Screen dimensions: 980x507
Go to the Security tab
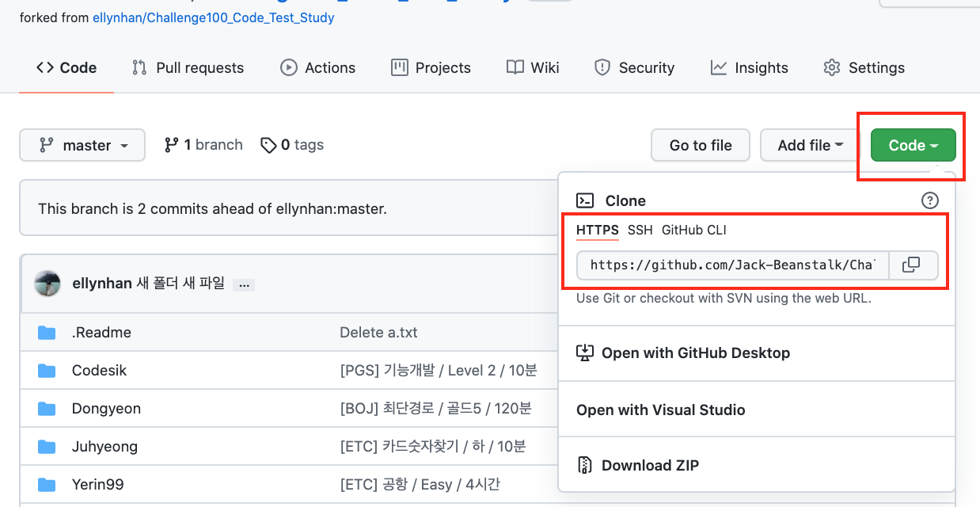click(634, 68)
